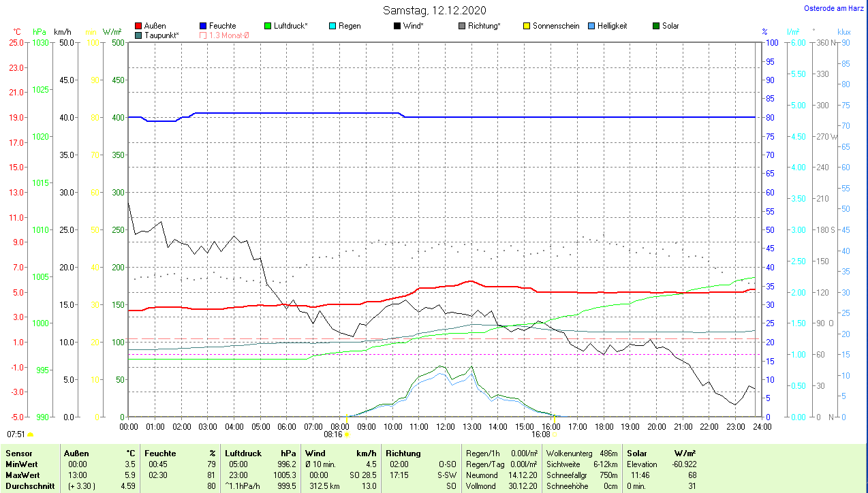Viewport: 868px width, 493px height.
Task: Click the yellow Sonnenschein legend square
Action: 526,27
